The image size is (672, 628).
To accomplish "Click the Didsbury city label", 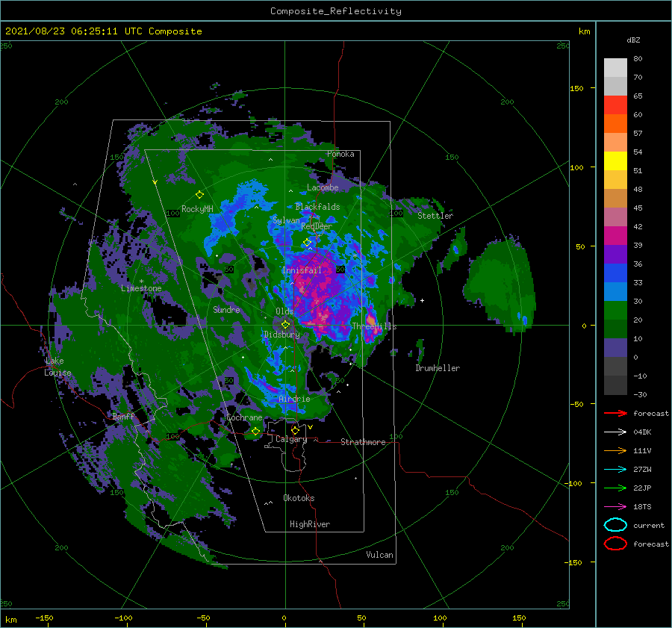I will (282, 335).
